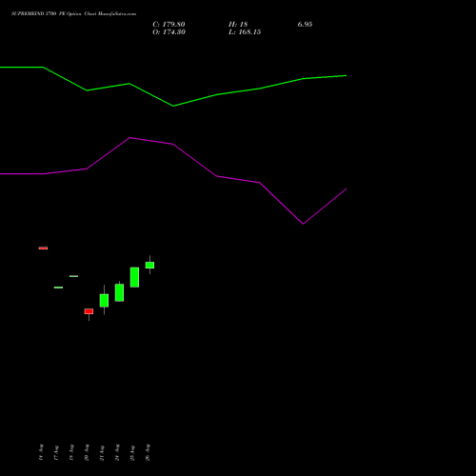This screenshot has width=476, height=476.
Task: Click the 17 Aug date axis label
Action: pyautogui.click(x=56, y=453)
